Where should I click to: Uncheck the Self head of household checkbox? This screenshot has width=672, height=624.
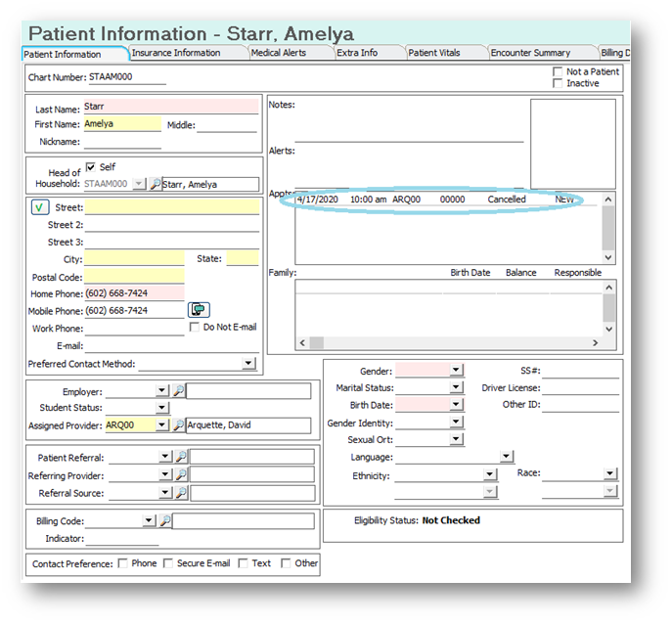pyautogui.click(x=90, y=166)
